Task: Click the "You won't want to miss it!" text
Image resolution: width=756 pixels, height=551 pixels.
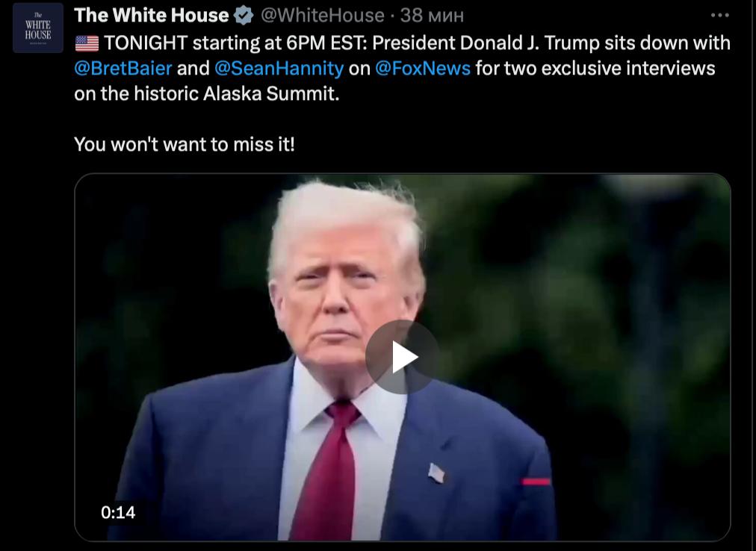Action: click(x=185, y=144)
